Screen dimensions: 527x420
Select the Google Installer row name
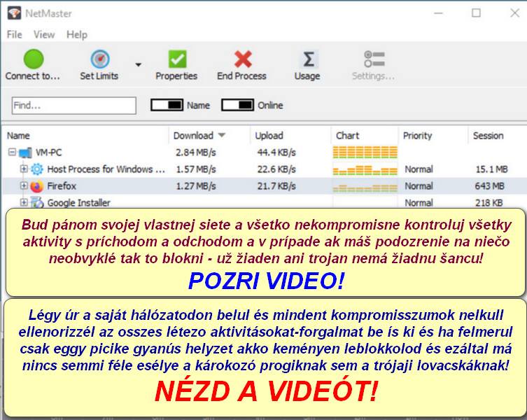tap(78, 203)
